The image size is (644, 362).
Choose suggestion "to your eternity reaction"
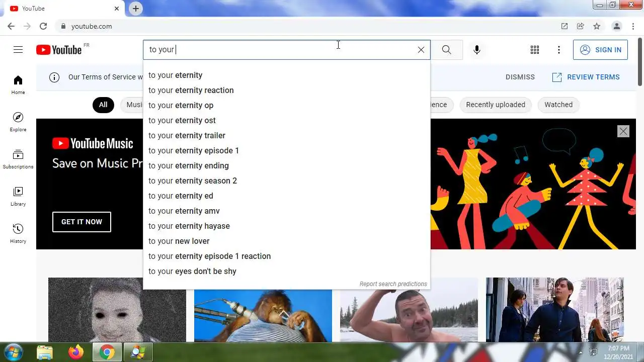click(287, 90)
